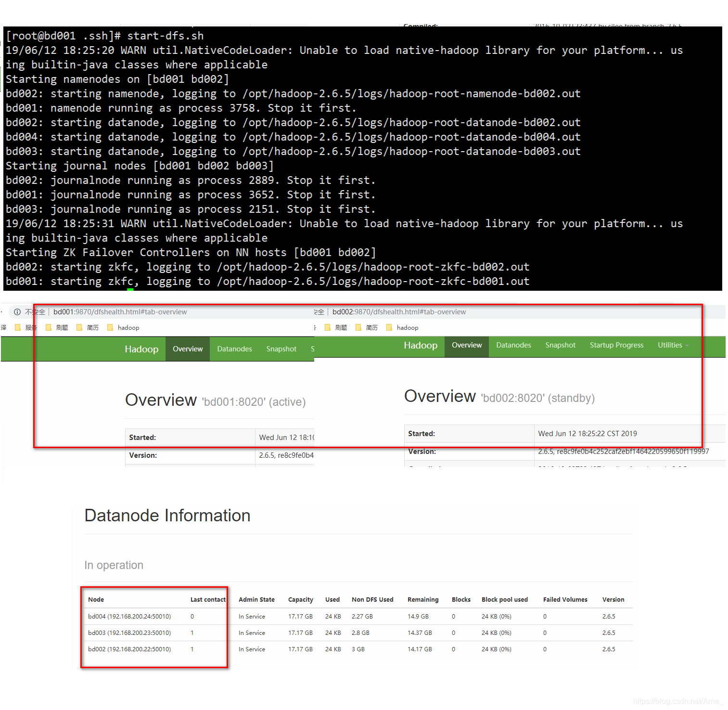Open the hadoop bookmark folder in bd001 browser
The image size is (728, 710).
[123, 328]
